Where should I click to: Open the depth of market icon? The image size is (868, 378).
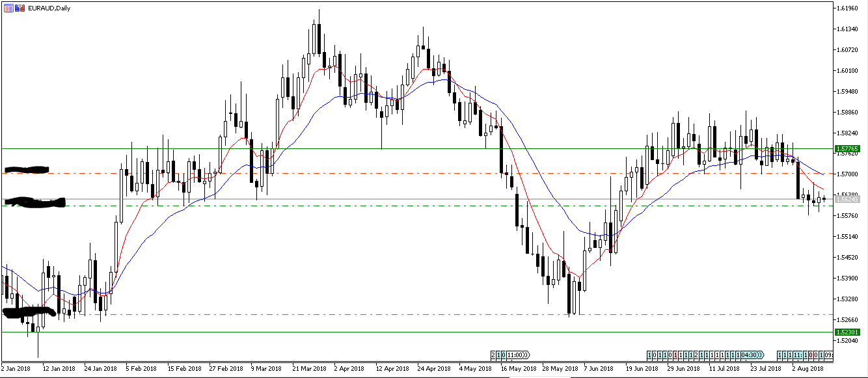[x=20, y=8]
